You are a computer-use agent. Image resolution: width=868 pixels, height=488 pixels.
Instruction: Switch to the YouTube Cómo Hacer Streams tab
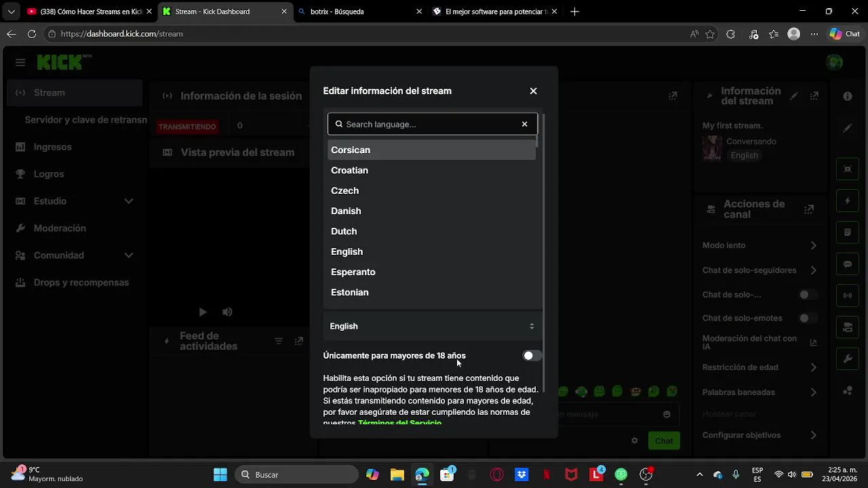88,12
